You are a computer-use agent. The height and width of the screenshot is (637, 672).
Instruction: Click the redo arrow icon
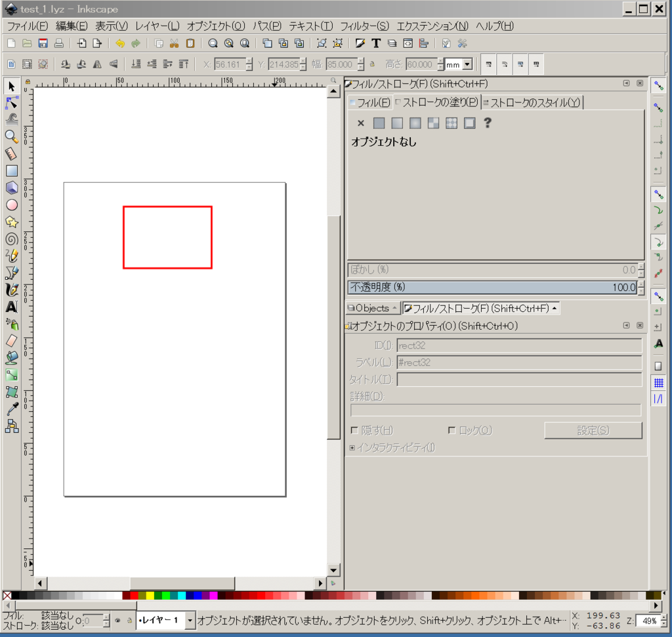(x=136, y=43)
